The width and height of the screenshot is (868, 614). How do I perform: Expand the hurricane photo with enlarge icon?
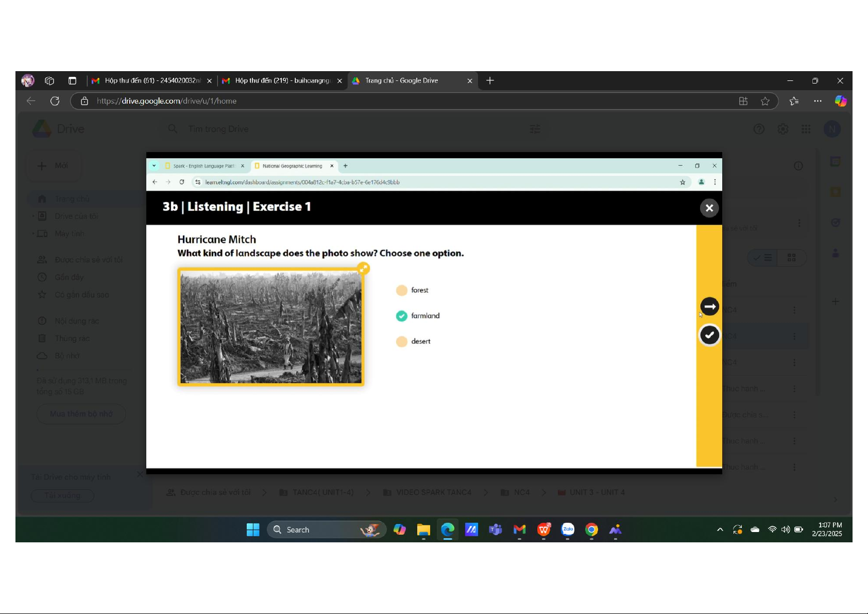tap(364, 268)
